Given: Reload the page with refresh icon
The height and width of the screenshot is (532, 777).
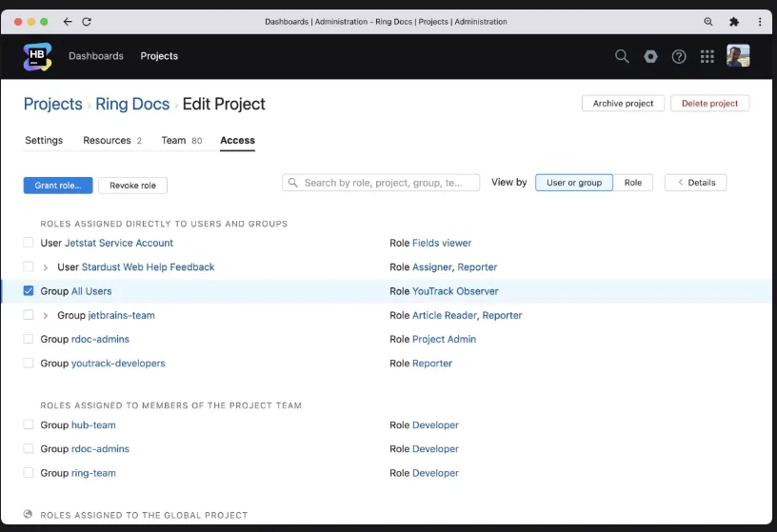Looking at the screenshot, I should click(x=87, y=21).
